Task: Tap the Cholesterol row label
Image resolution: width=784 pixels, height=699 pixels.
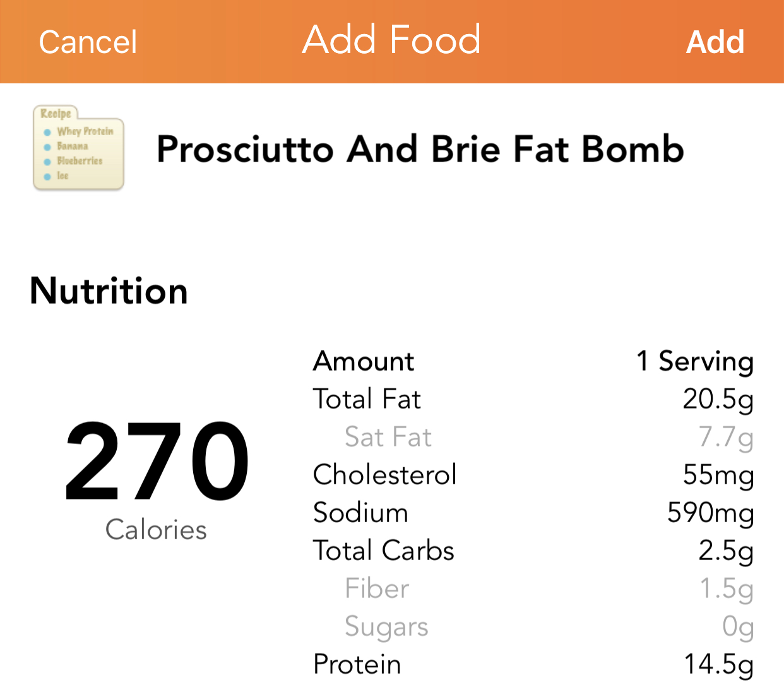Action: pyautogui.click(x=384, y=475)
